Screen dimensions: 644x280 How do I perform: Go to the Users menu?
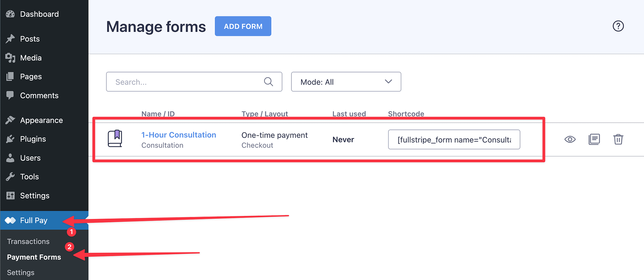pyautogui.click(x=30, y=158)
